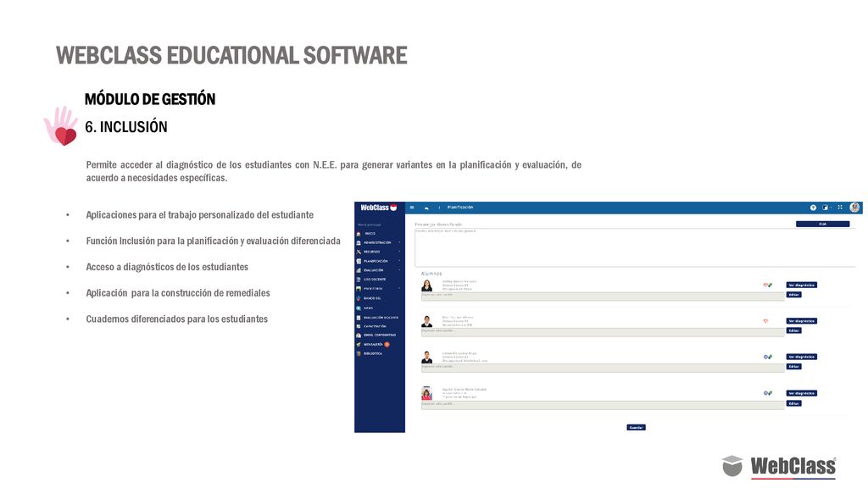The width and height of the screenshot is (868, 488).
Task: Click the Mensajería orange notification badge
Action: [x=387, y=344]
